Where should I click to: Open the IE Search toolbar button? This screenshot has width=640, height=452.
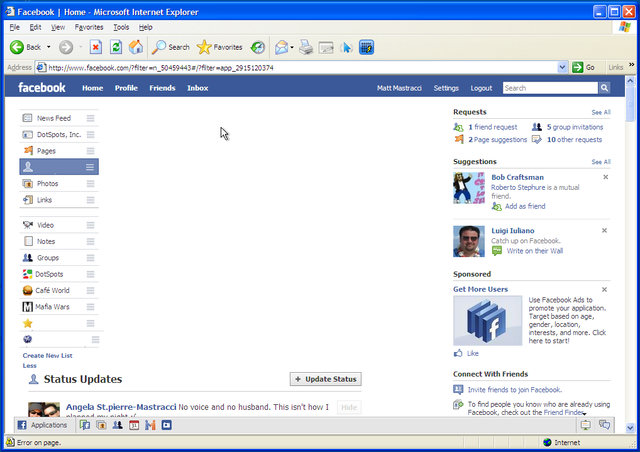point(171,47)
